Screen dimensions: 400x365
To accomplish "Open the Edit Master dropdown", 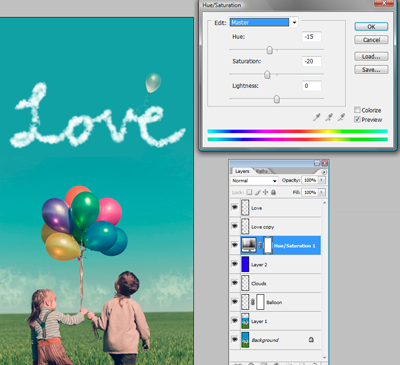I will (x=294, y=22).
